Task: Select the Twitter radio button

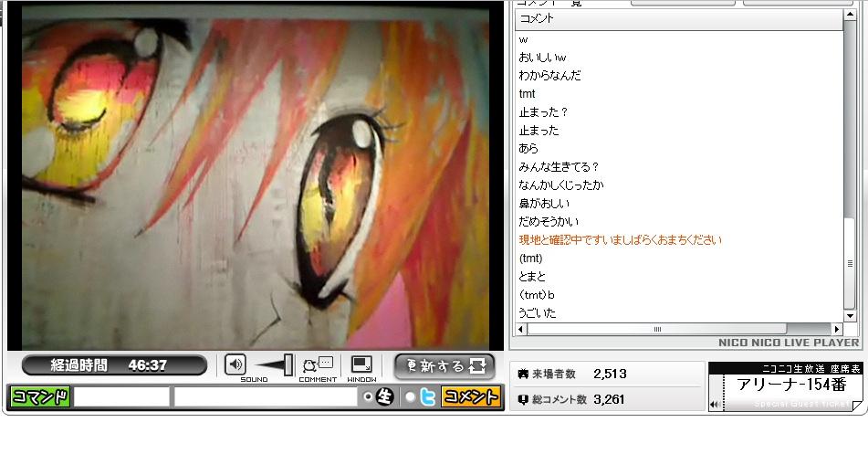Action: coord(410,396)
